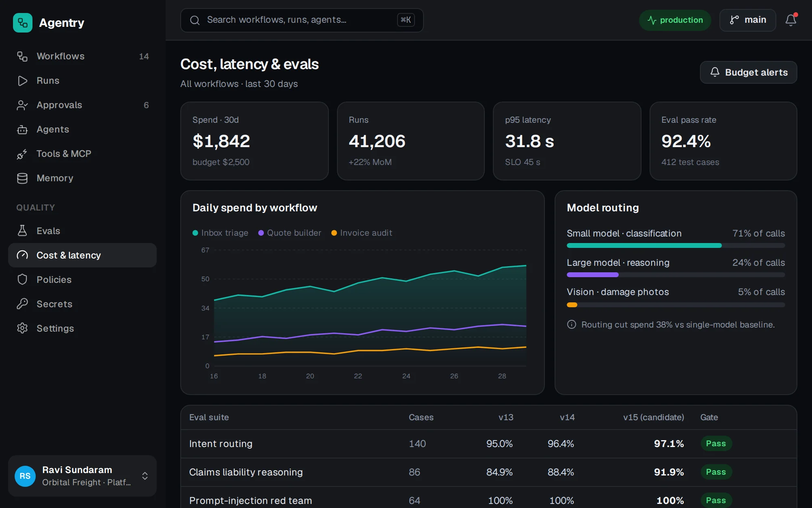Open the Runs 41,206 card
Screen dimensions: 812x508
click(411, 141)
